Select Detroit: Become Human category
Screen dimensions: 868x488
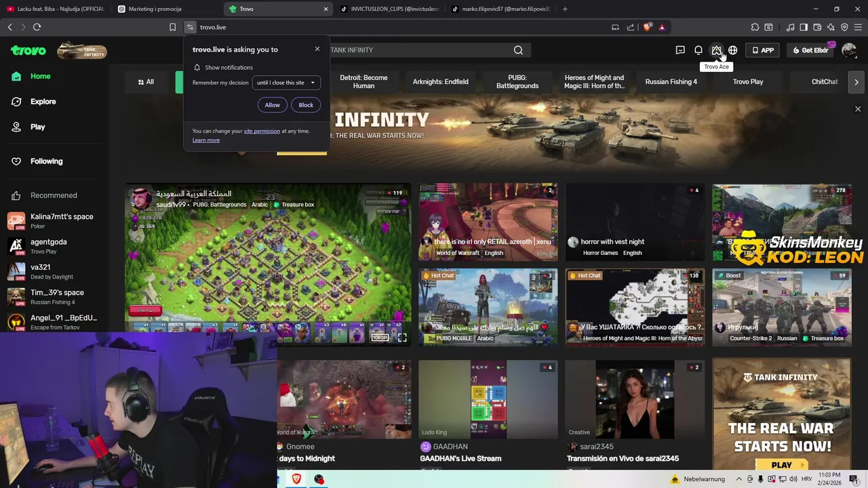363,82
